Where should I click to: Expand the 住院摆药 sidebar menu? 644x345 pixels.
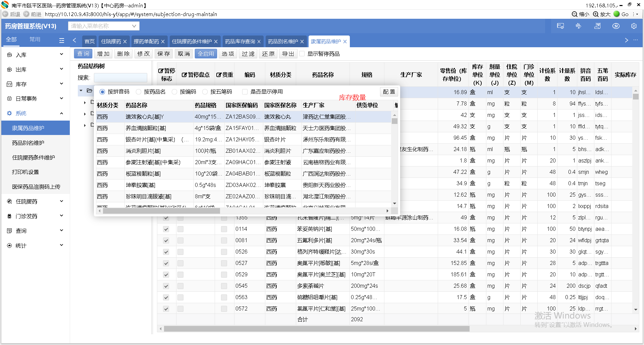(x=61, y=201)
